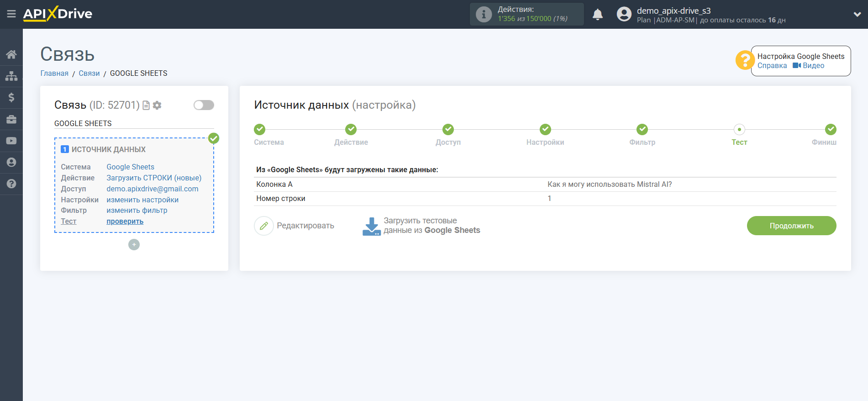Image resolution: width=868 pixels, height=401 pixels.
Task: Click the actions counter 1'356 из 150'000
Action: point(532,19)
